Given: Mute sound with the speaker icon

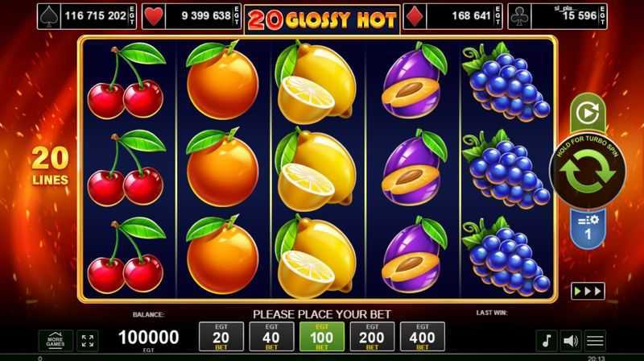Looking at the screenshot, I should (x=571, y=341).
